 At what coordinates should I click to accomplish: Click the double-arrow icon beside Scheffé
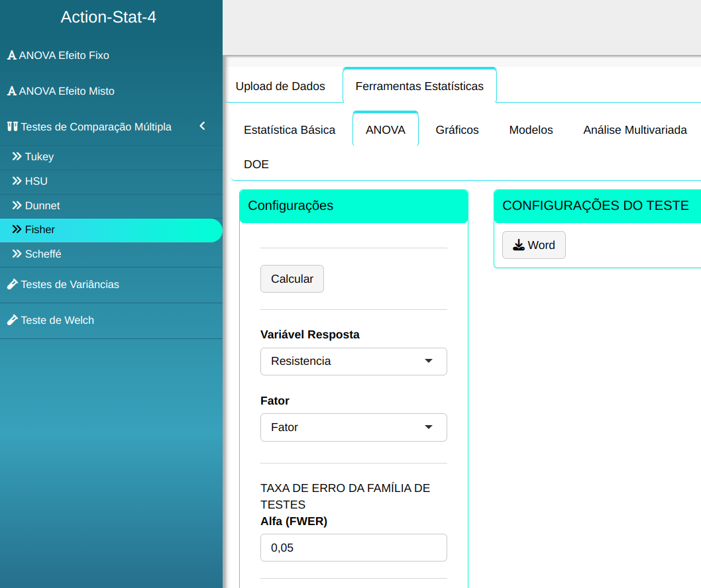point(17,254)
